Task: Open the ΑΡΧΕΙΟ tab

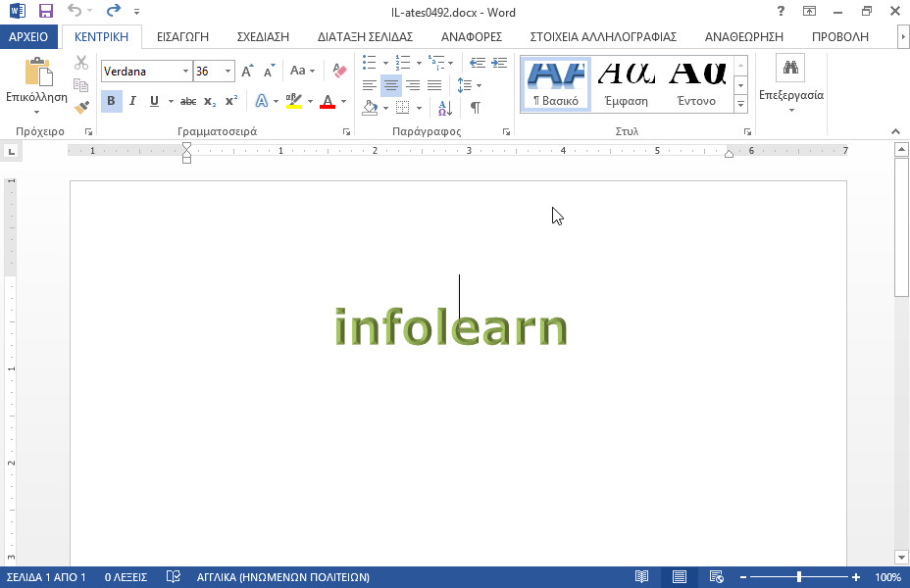Action: 28,36
